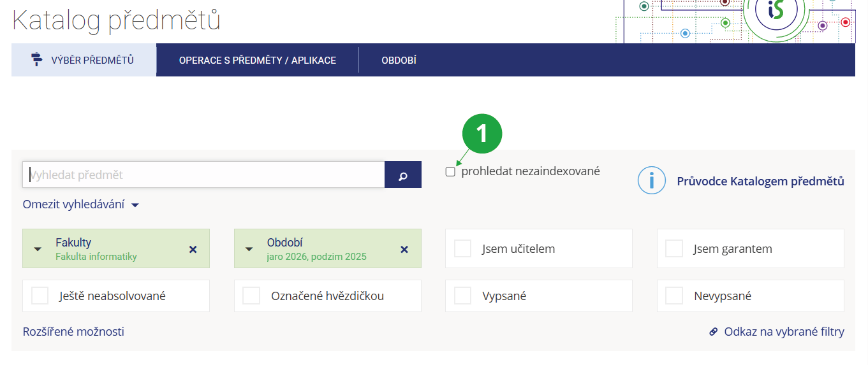
Task: Open Rozšířené možnosti link
Action: coord(73,332)
